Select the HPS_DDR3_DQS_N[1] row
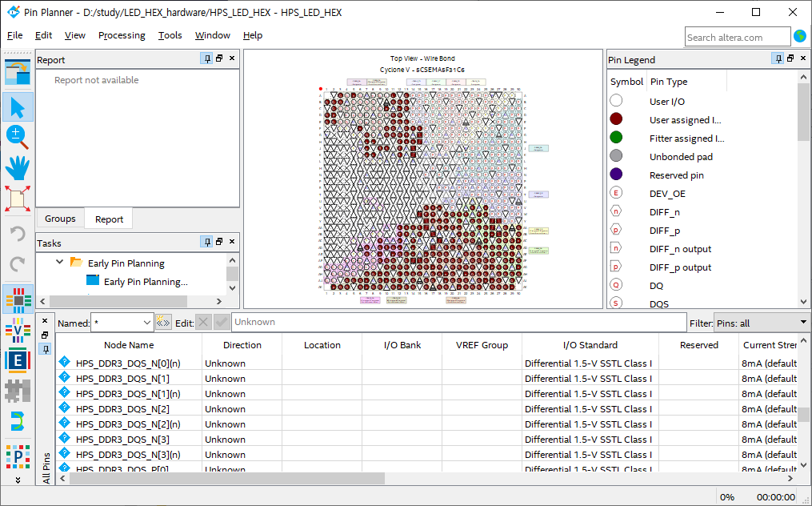 426,379
